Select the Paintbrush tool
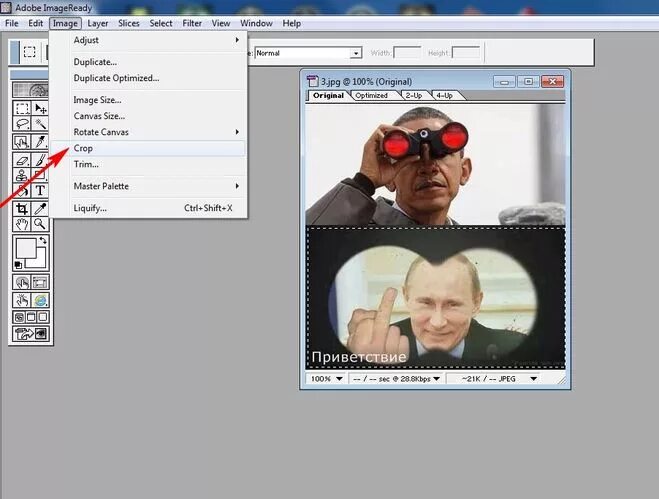The width and height of the screenshot is (659, 499). point(40,160)
